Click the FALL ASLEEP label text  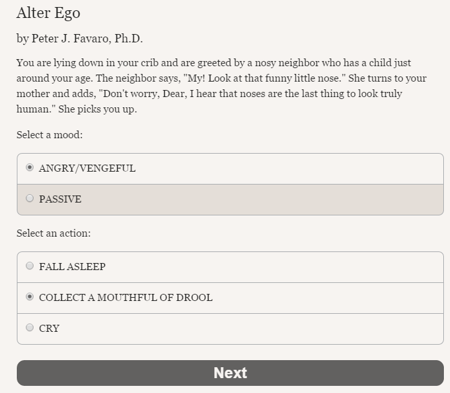(72, 267)
